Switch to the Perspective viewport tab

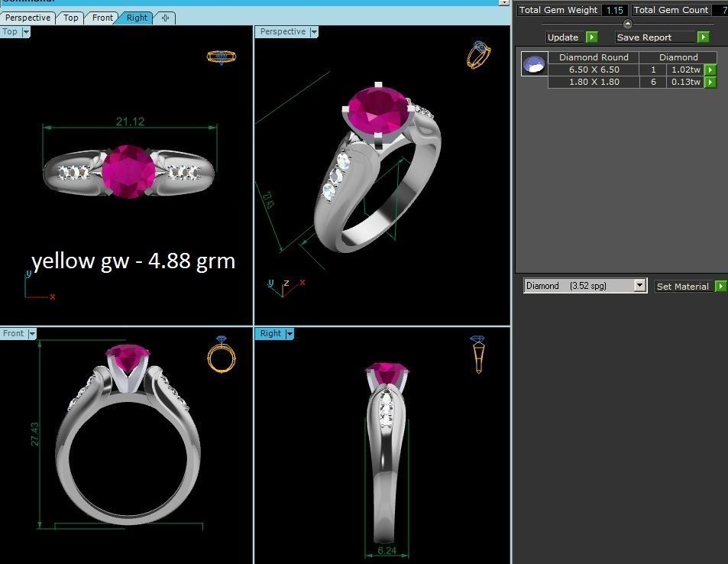(28, 18)
